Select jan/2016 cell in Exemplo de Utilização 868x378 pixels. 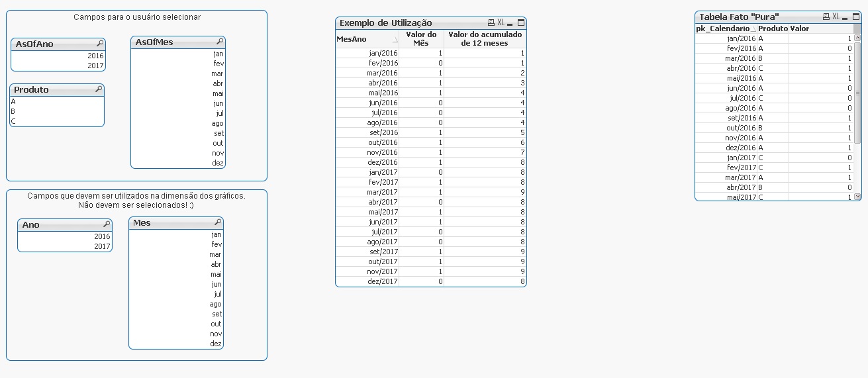367,53
